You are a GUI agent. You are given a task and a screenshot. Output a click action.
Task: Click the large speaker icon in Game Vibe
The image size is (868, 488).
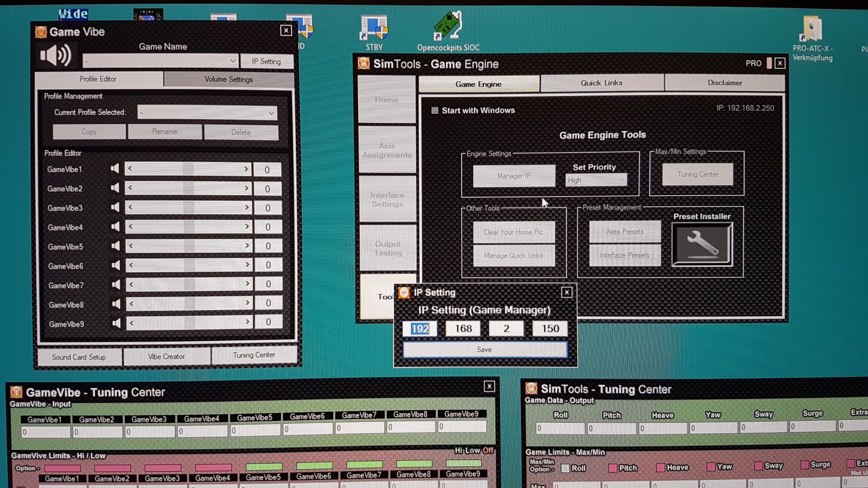pyautogui.click(x=56, y=55)
